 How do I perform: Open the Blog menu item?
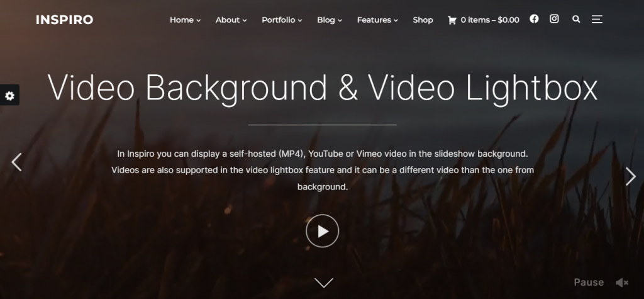[330, 20]
